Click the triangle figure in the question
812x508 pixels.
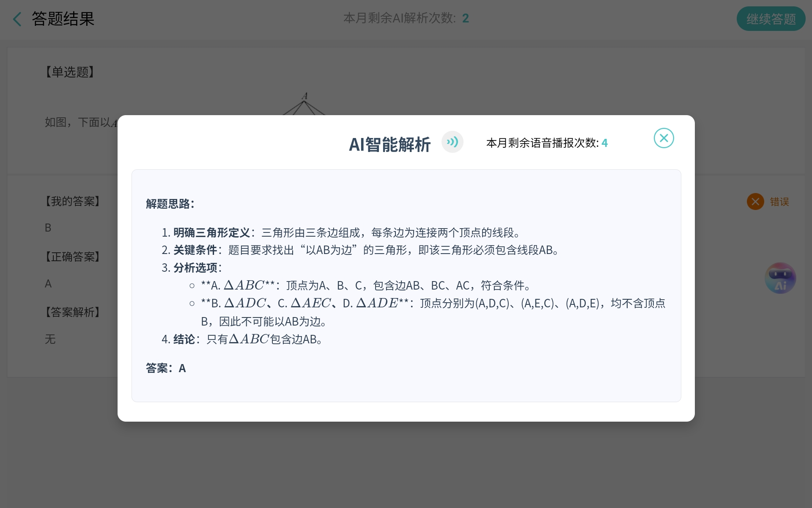[x=304, y=105]
